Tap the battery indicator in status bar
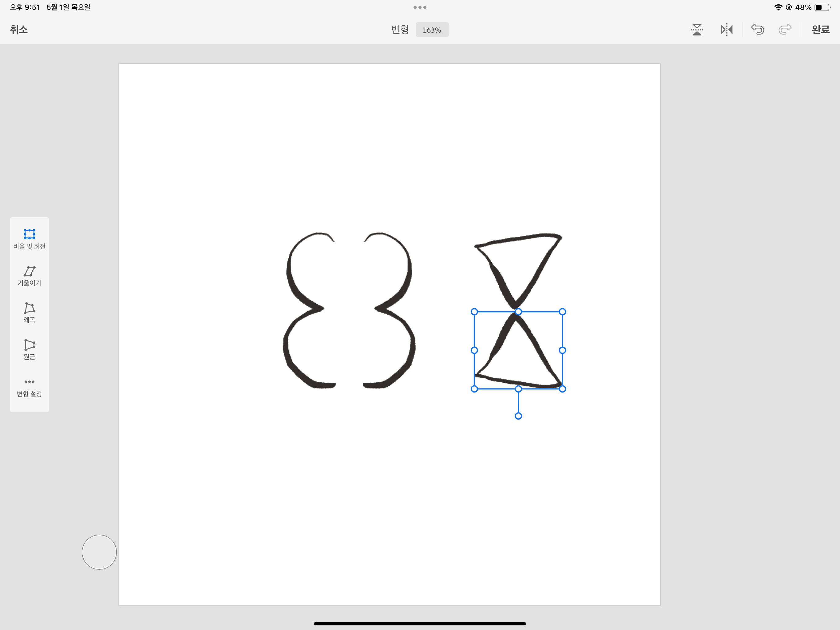This screenshot has height=630, width=840. (x=822, y=7)
